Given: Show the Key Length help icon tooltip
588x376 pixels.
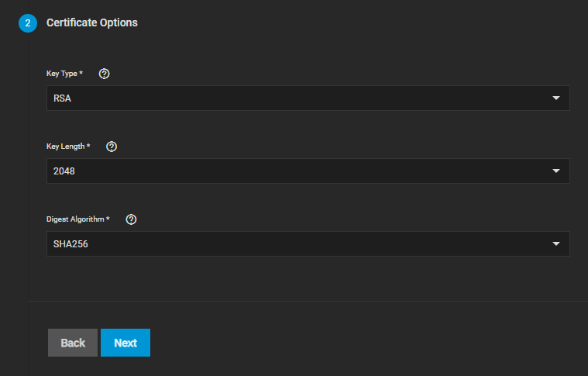Looking at the screenshot, I should [112, 147].
